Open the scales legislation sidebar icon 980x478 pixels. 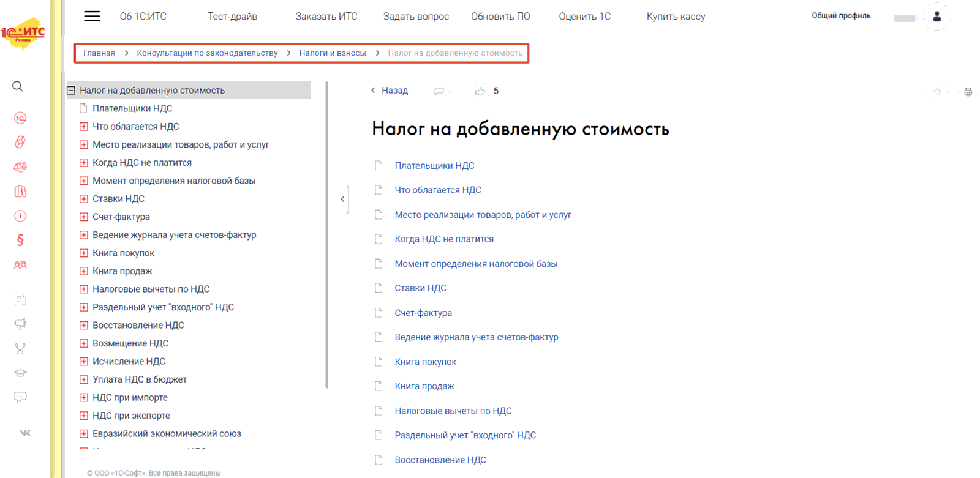[x=20, y=166]
